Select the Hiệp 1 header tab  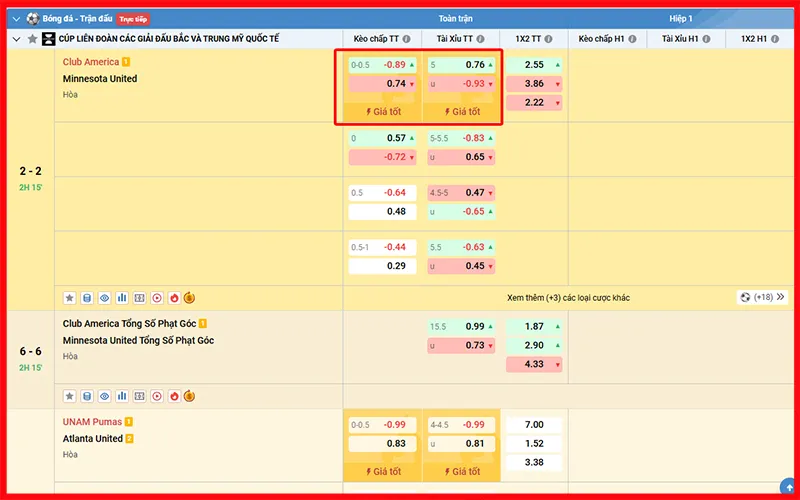681,19
